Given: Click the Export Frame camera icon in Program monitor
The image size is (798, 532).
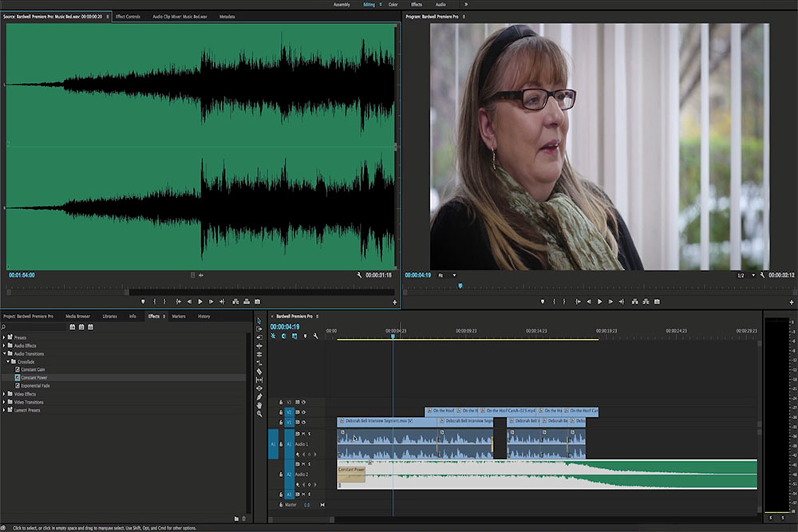Looking at the screenshot, I should [656, 301].
